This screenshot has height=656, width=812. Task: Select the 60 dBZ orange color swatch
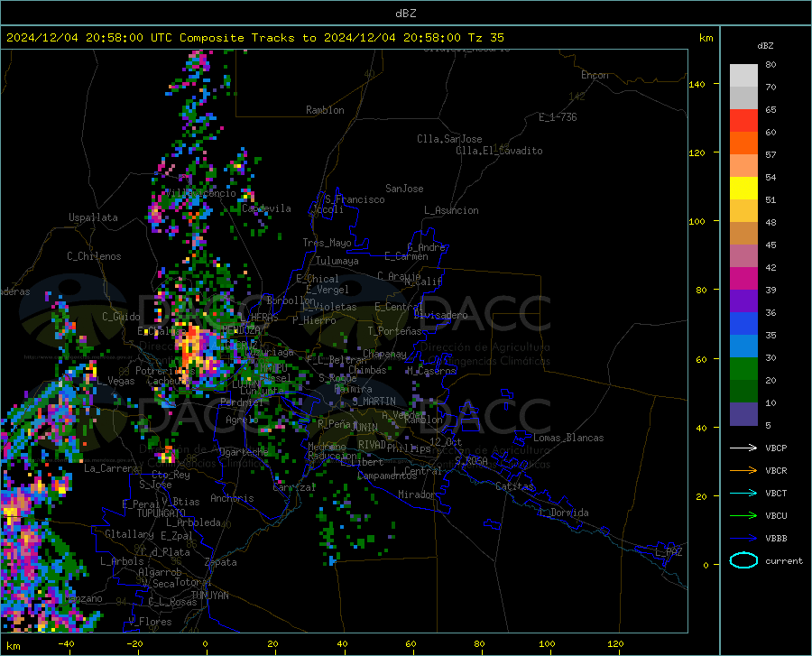click(x=743, y=143)
